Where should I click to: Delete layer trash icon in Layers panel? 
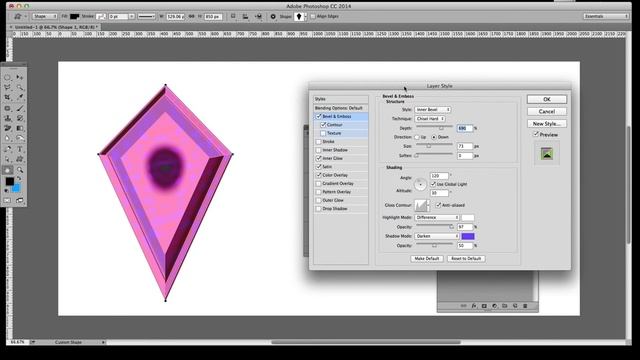[525, 306]
